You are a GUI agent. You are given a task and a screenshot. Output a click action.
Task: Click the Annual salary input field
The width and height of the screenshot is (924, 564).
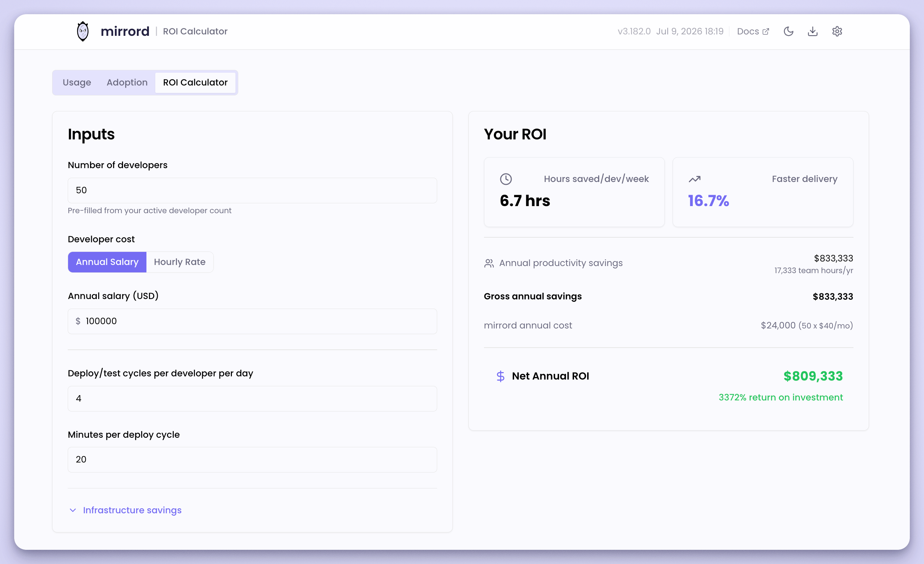click(x=252, y=321)
